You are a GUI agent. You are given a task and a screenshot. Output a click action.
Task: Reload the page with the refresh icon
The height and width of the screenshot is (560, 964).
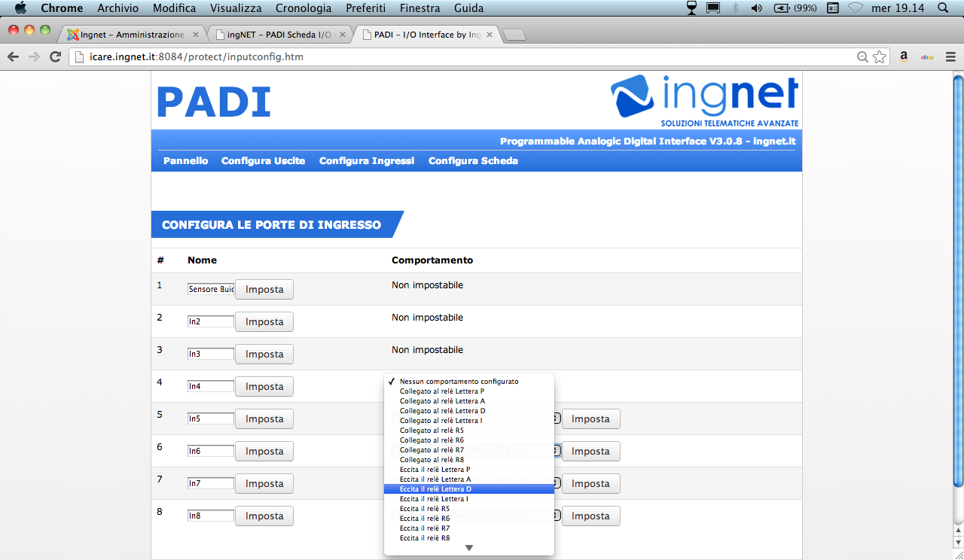55,57
